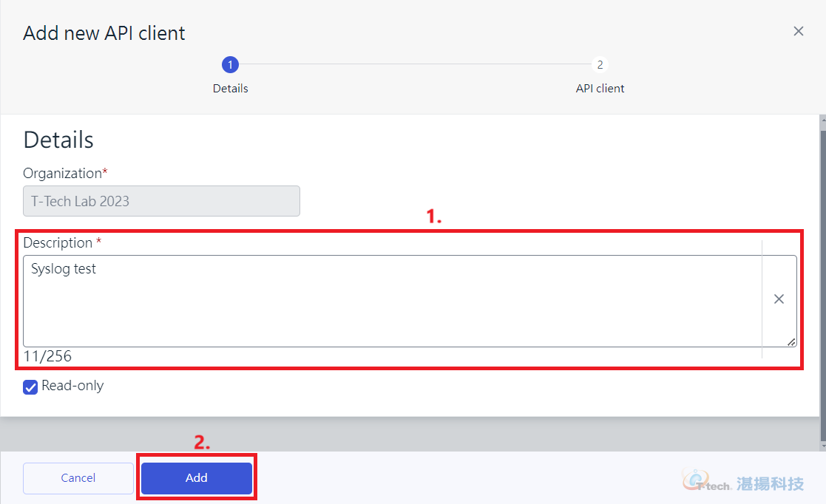Click the Cancel button
The image size is (826, 504).
tap(78, 477)
